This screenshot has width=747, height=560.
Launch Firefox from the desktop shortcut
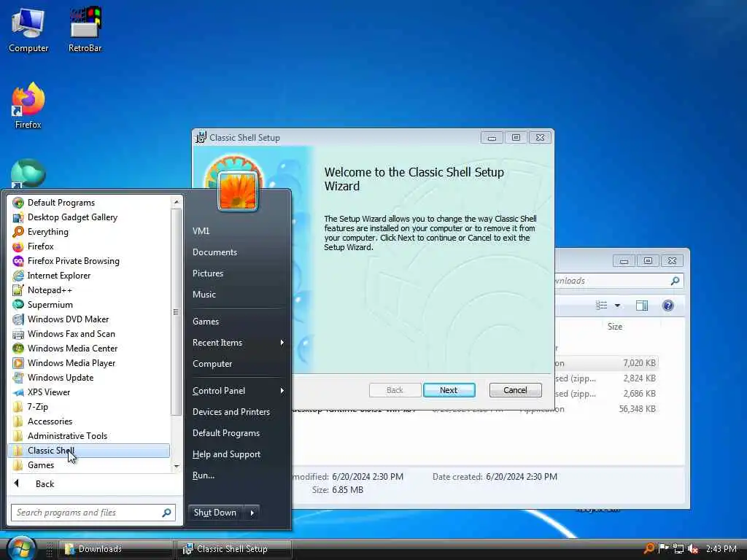28,106
